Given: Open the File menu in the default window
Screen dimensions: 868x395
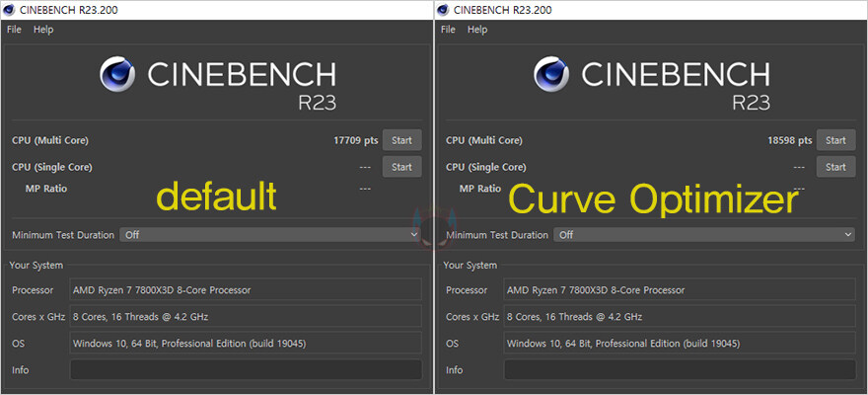Looking at the screenshot, I should (x=14, y=30).
